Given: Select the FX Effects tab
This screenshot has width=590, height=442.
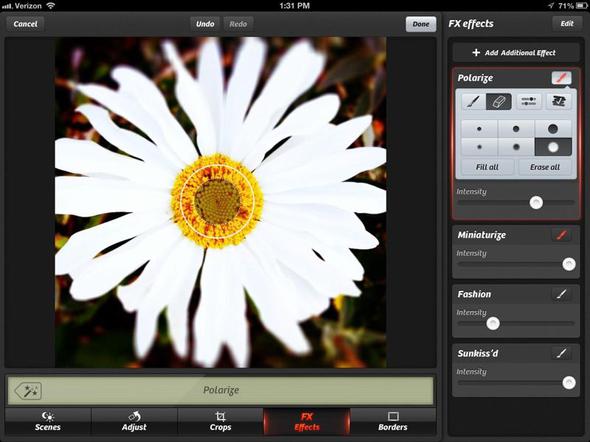Looking at the screenshot, I should point(307,421).
